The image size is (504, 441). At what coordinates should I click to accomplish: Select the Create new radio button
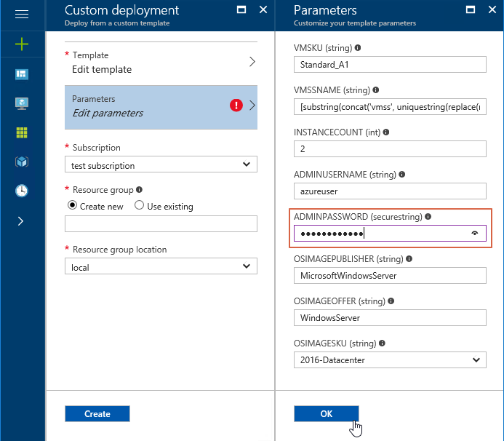(x=72, y=205)
